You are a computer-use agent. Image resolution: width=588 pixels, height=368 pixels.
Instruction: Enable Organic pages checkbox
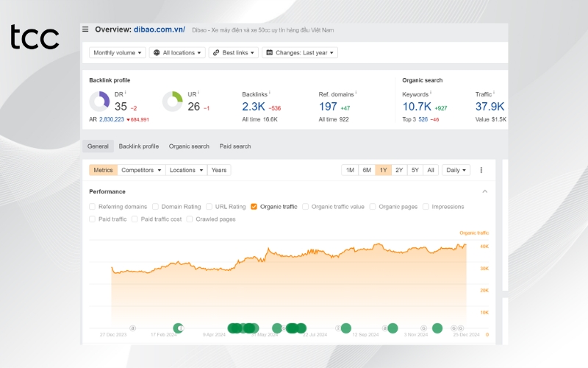373,207
